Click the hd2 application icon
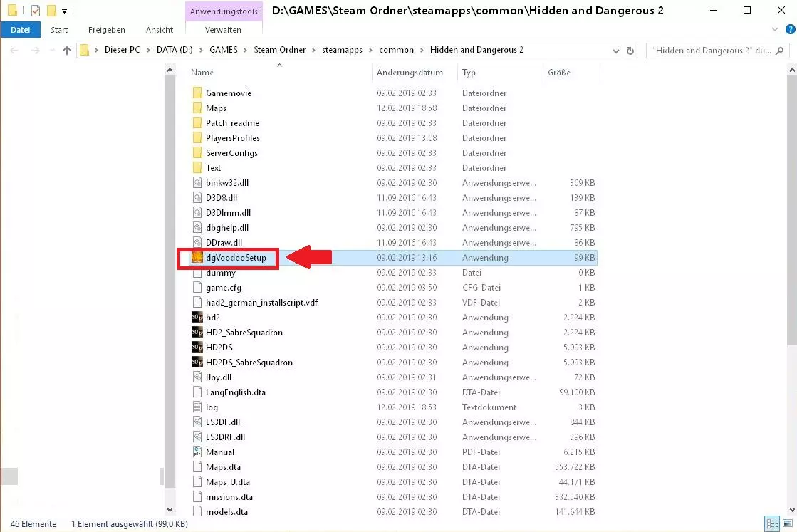 click(x=197, y=318)
